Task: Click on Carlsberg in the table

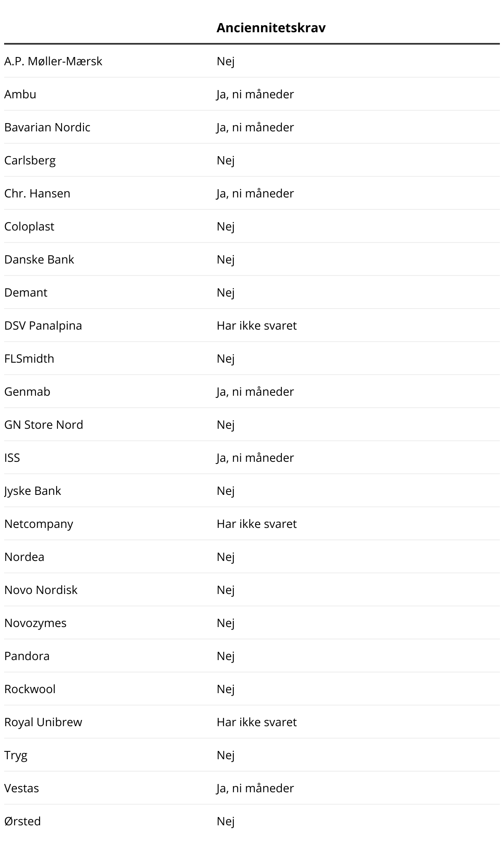Action: [x=30, y=160]
